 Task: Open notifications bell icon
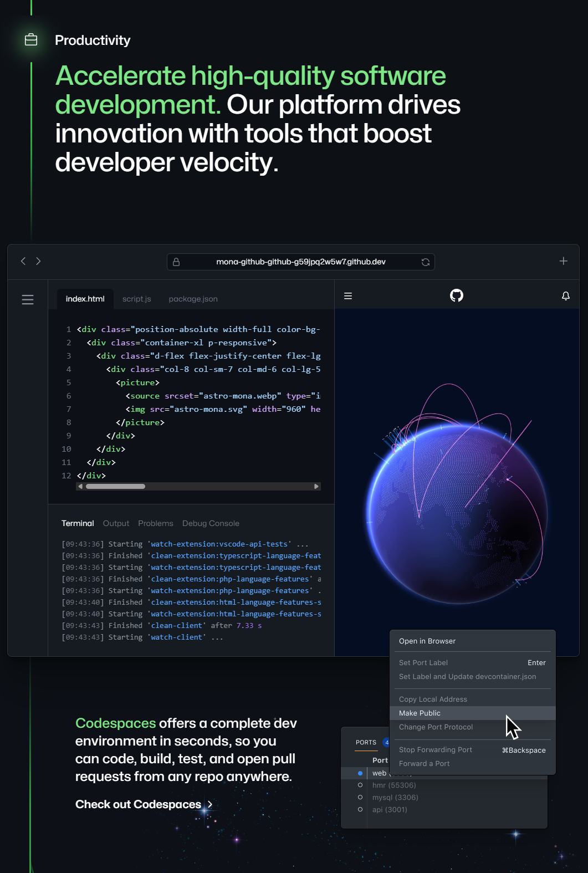tap(565, 296)
